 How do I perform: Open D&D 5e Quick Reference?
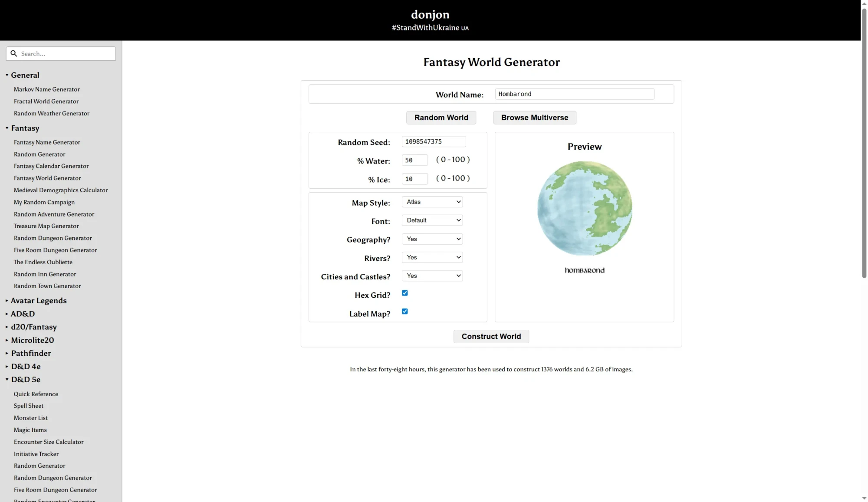[36, 394]
